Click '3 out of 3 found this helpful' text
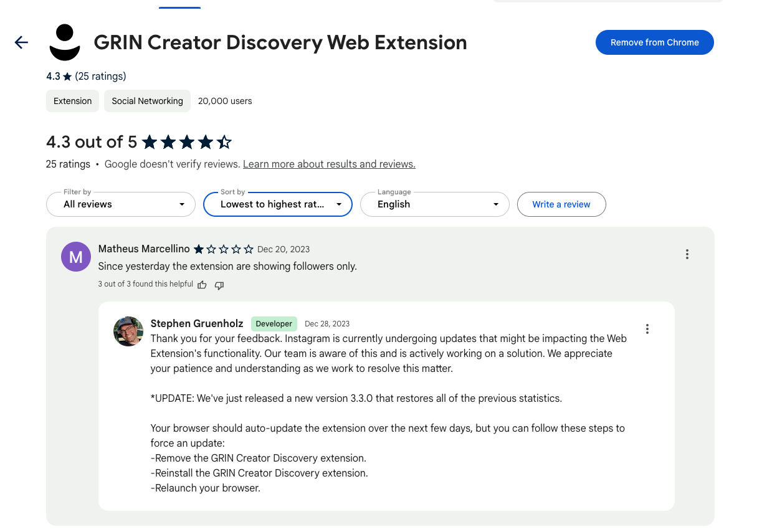 pyautogui.click(x=145, y=284)
